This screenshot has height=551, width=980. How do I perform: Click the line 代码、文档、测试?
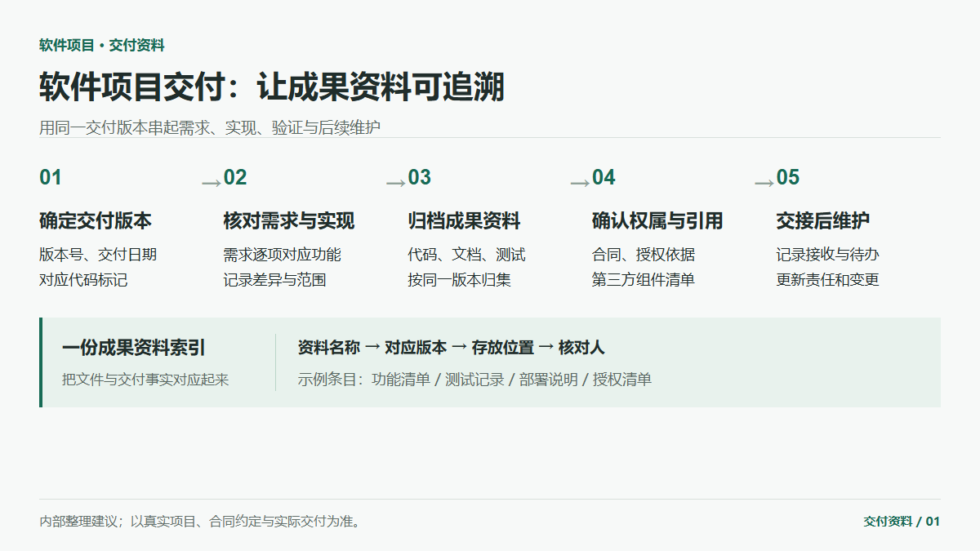[467, 255]
